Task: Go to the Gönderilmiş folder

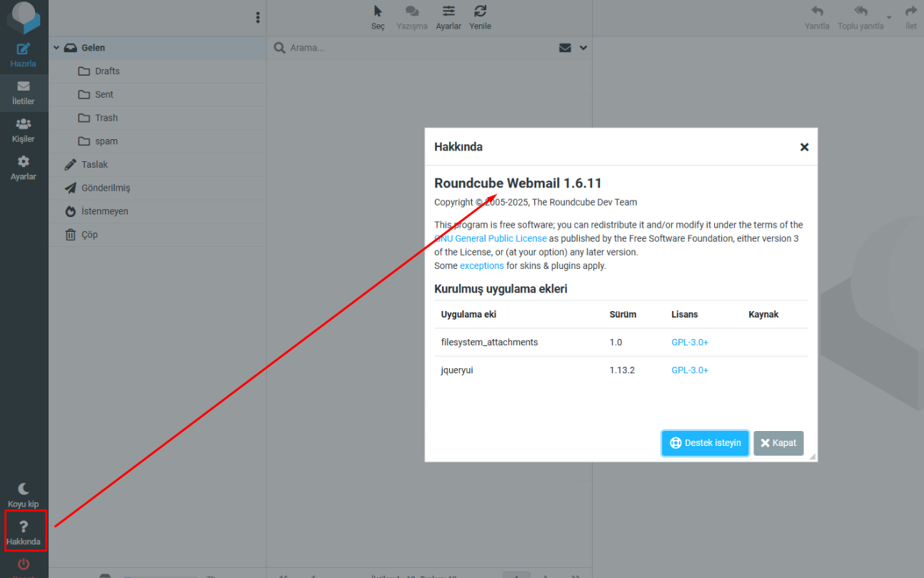Action: (157, 188)
